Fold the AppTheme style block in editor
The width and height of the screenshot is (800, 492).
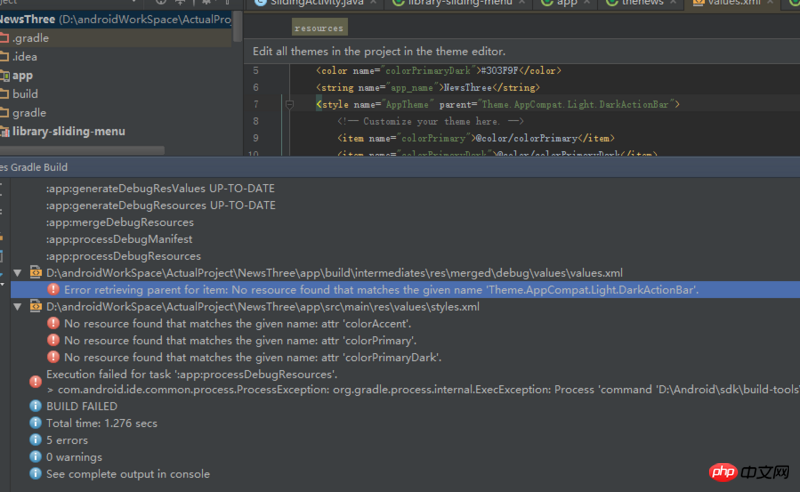click(289, 104)
